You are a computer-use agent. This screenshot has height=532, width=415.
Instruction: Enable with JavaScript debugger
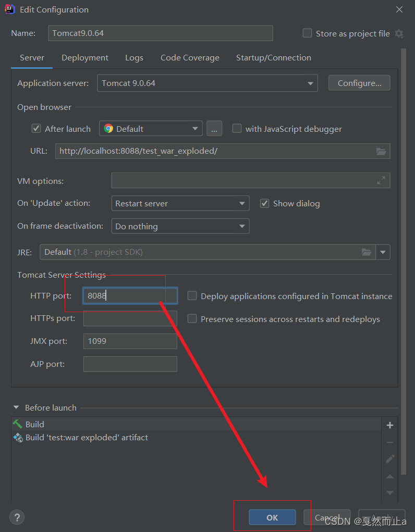click(237, 128)
